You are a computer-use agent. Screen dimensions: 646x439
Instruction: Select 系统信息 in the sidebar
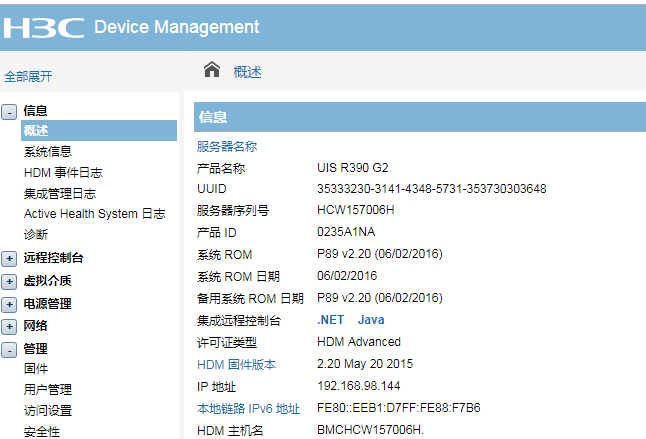point(48,152)
